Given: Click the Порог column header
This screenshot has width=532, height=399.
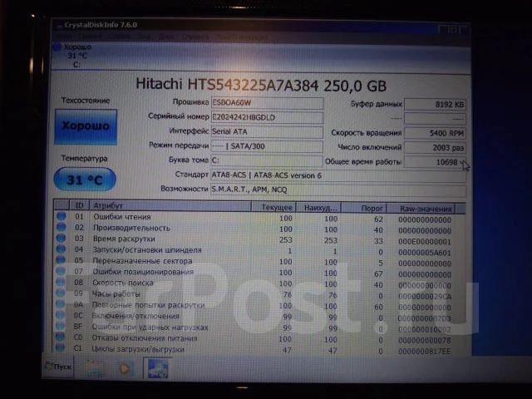Looking at the screenshot, I should [x=364, y=208].
